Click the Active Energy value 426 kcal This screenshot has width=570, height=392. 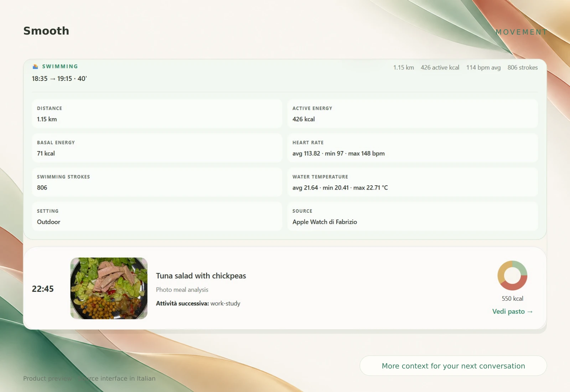[x=304, y=119]
